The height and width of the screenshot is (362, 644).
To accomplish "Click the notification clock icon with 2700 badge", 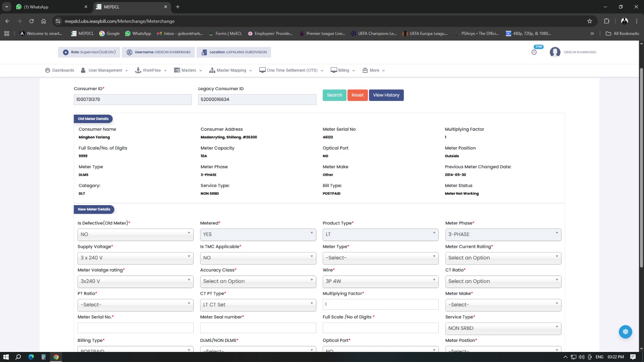I will tap(534, 52).
